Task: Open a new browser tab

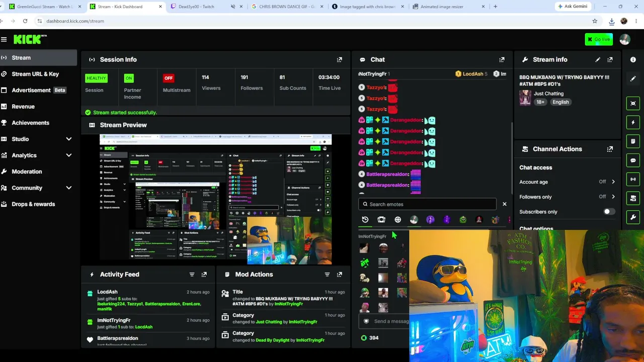Action: [495, 7]
